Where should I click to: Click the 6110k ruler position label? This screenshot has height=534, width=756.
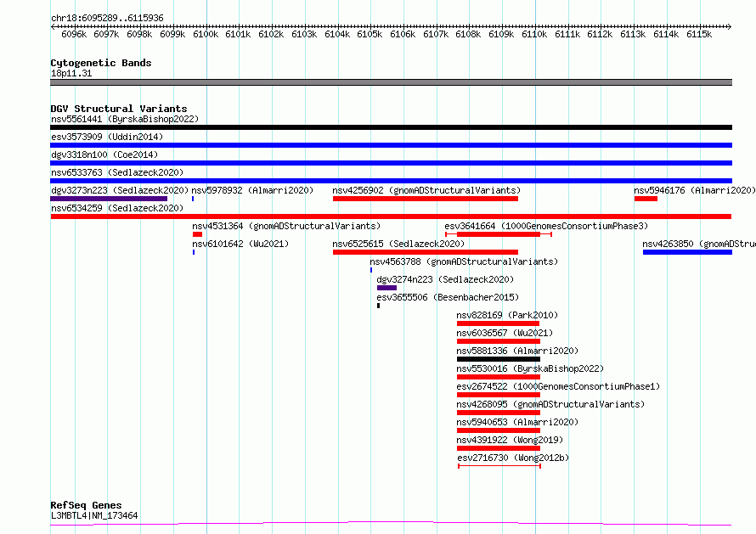[534, 34]
